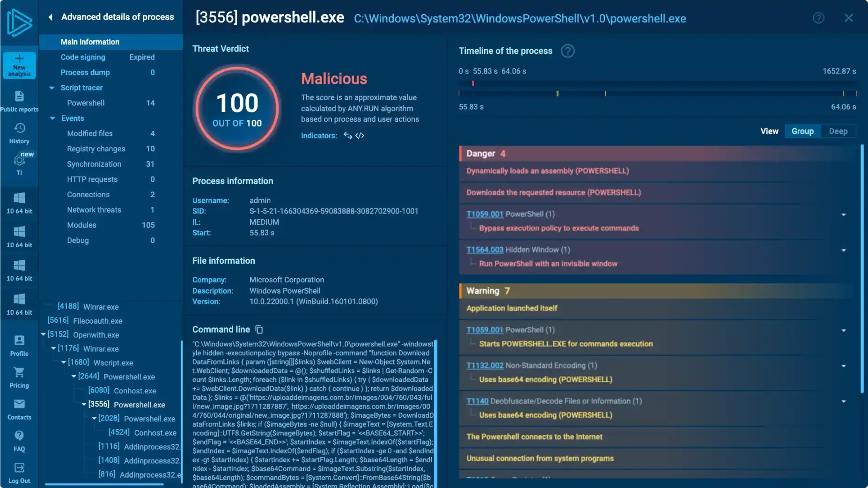Collapse the [5152] Openwith.exe tree node

coord(43,334)
